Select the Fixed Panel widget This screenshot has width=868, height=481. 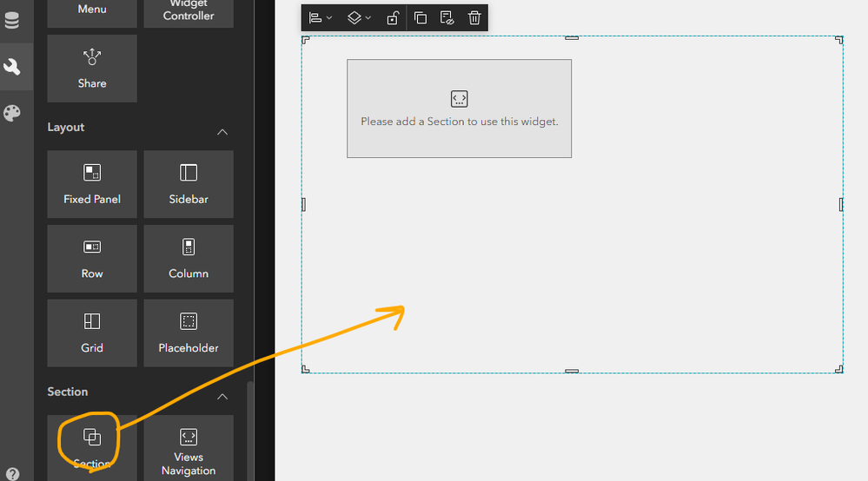point(92,184)
